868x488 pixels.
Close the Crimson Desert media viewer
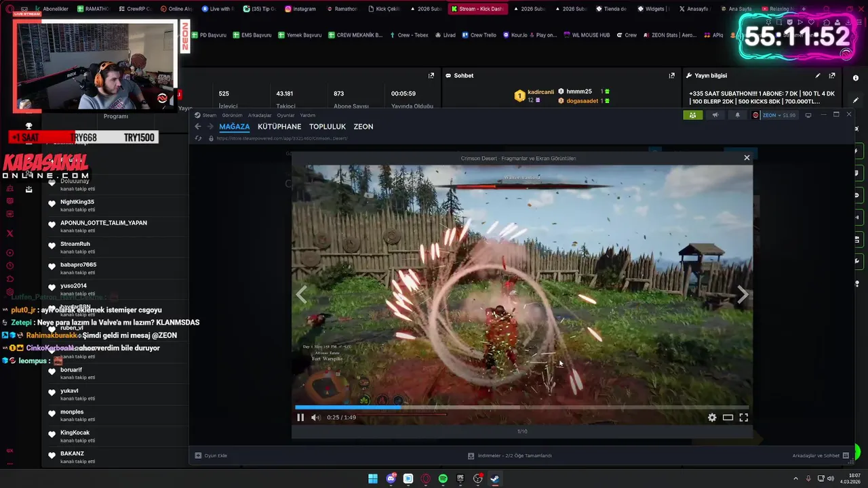point(747,158)
